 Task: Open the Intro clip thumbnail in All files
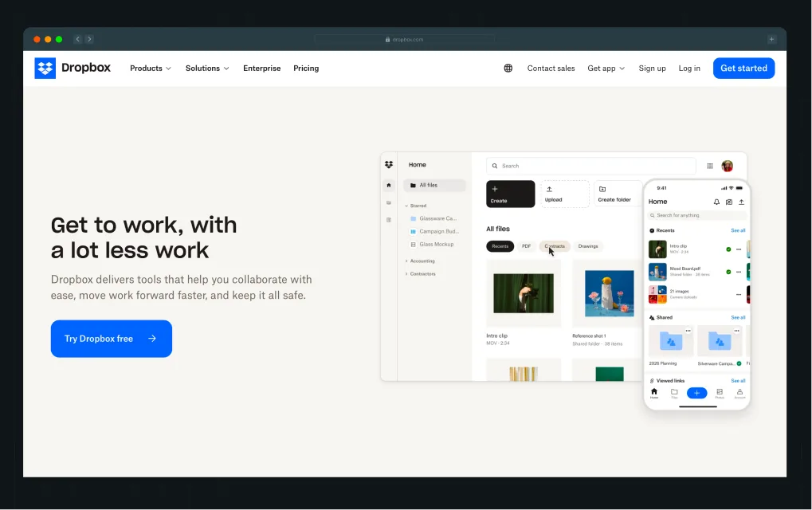[x=524, y=293]
